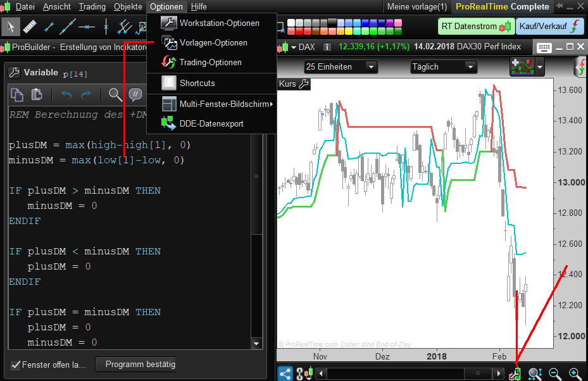The width and height of the screenshot is (588, 381).
Task: Click the copy icon in ProBuilder
Action: (x=17, y=94)
